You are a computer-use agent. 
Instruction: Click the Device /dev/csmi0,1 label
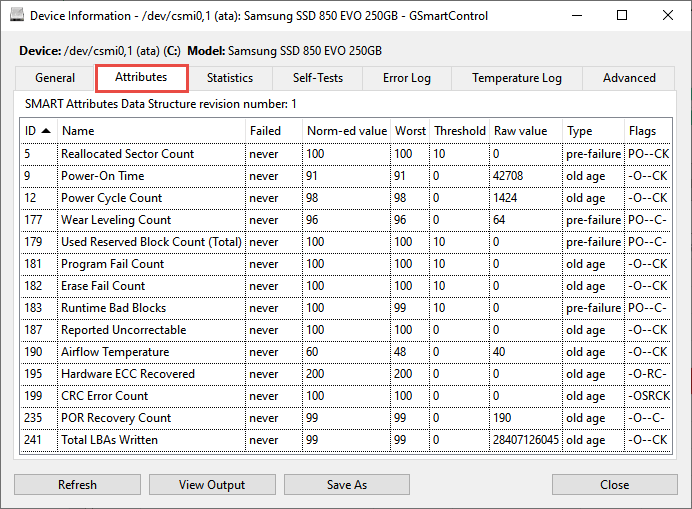(x=100, y=51)
